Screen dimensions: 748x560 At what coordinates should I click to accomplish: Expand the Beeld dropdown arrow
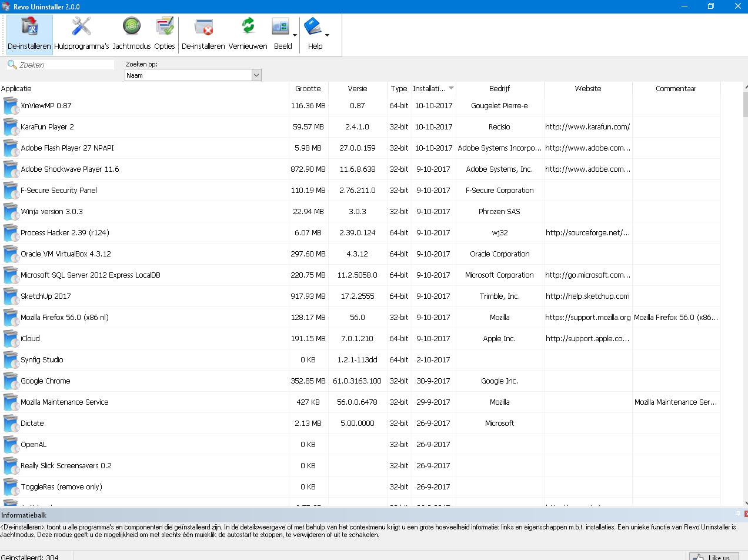pos(295,35)
